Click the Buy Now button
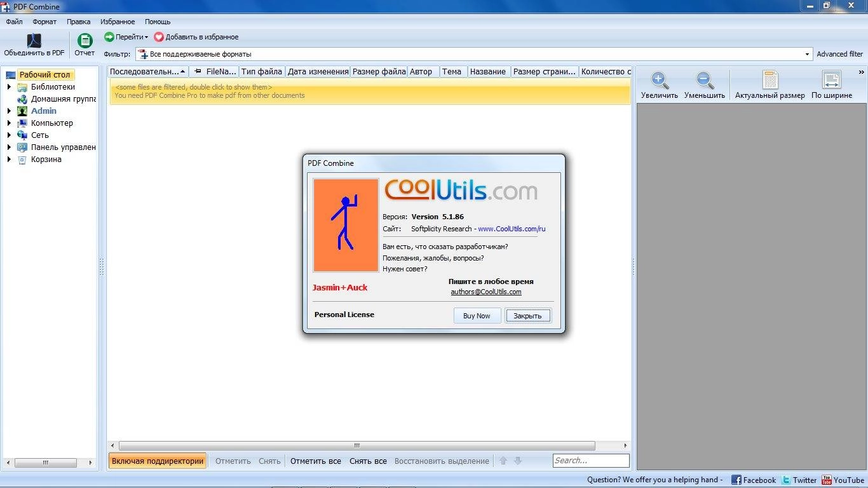The width and height of the screenshot is (868, 488). pos(477,316)
